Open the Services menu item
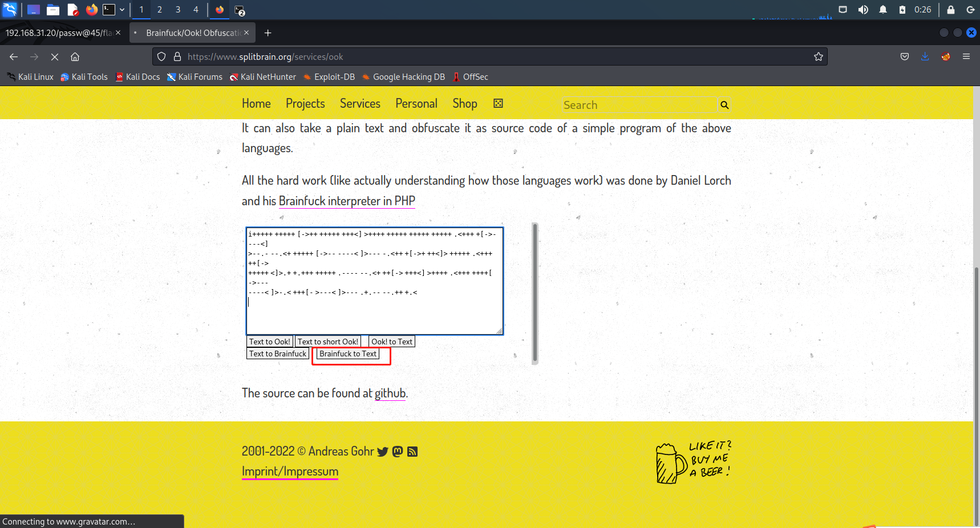Viewport: 980px width, 528px height. (x=360, y=103)
